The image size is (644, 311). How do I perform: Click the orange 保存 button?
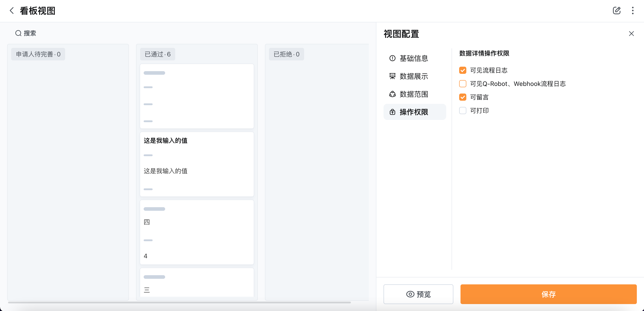[x=548, y=294]
